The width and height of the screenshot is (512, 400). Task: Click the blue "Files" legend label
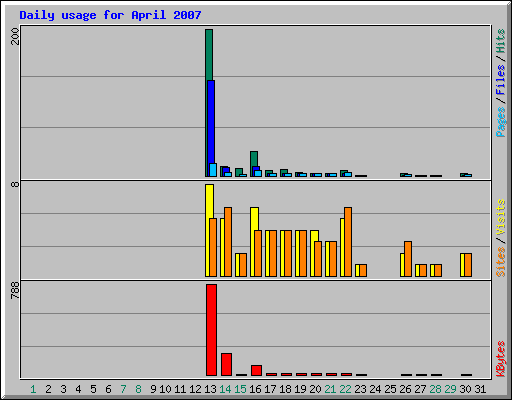(x=500, y=80)
